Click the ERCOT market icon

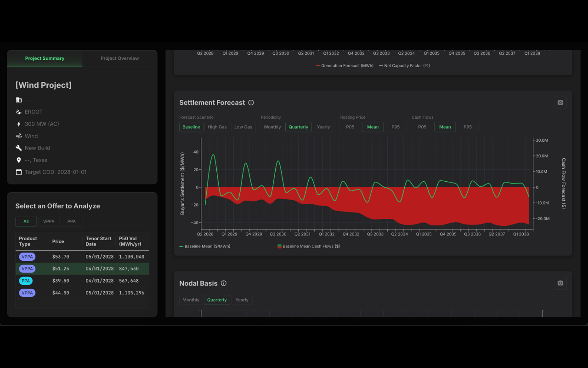(x=19, y=112)
